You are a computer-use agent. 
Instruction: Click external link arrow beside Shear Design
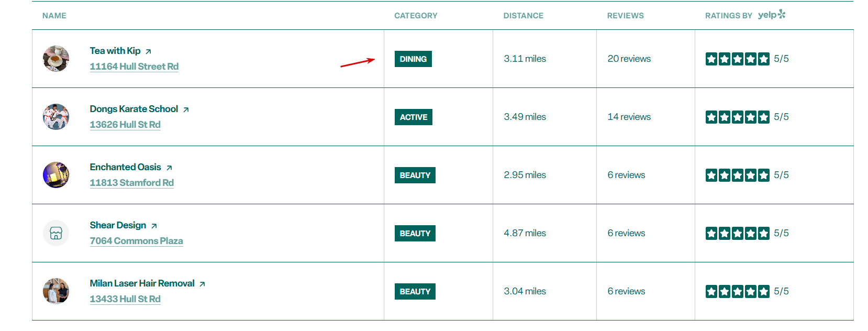click(154, 226)
